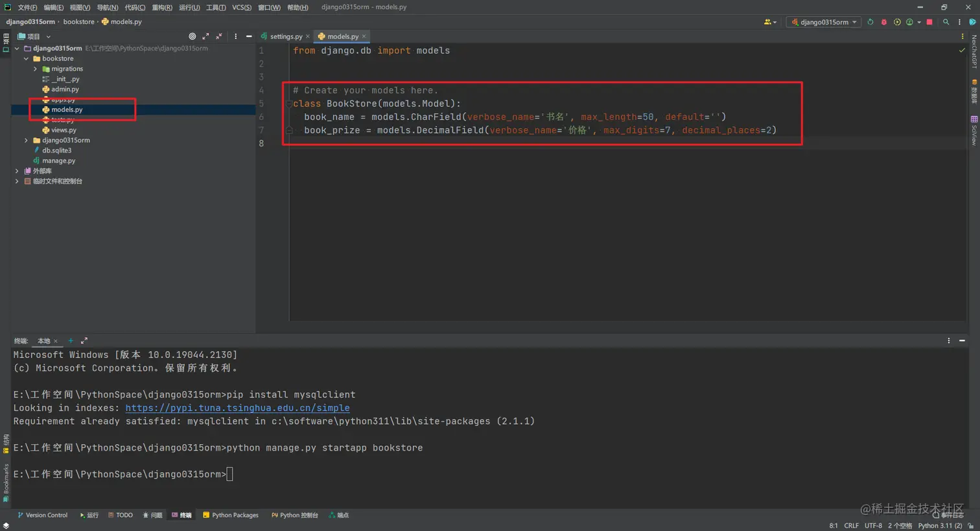The width and height of the screenshot is (980, 531).
Task: Stop the running process with red square
Action: [x=929, y=22]
